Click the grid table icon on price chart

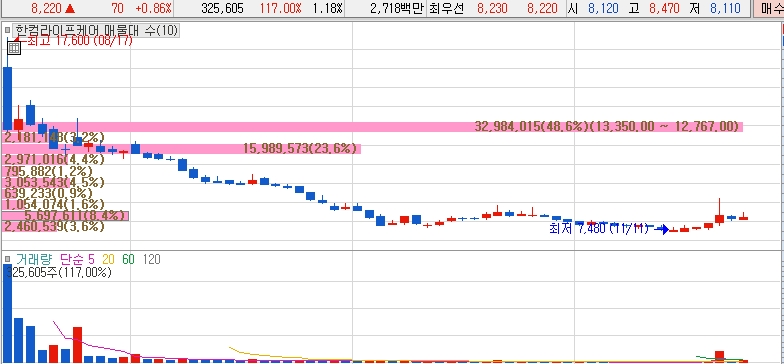coord(14,48)
